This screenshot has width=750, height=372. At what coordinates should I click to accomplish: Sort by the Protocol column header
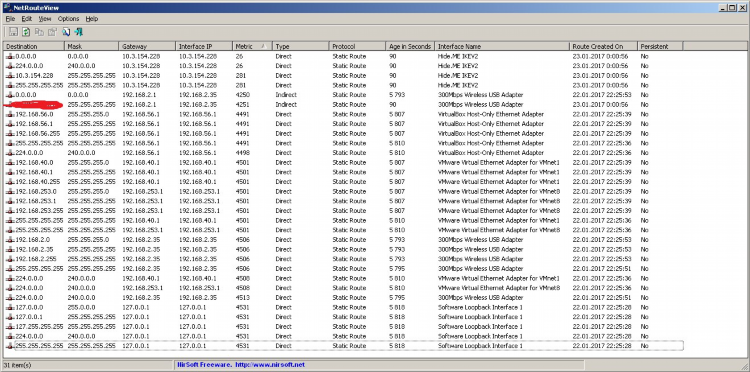(x=358, y=46)
